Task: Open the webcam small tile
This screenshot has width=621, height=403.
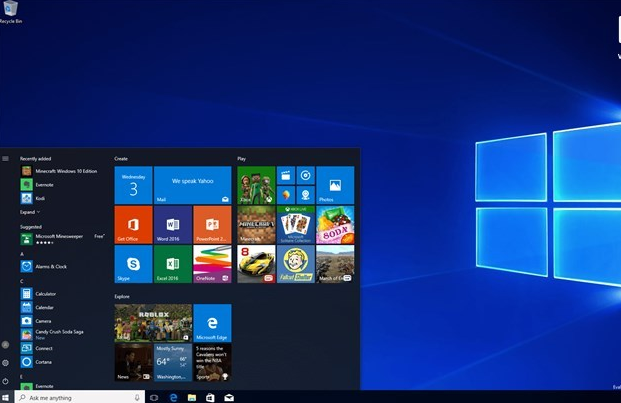Action: (x=305, y=195)
